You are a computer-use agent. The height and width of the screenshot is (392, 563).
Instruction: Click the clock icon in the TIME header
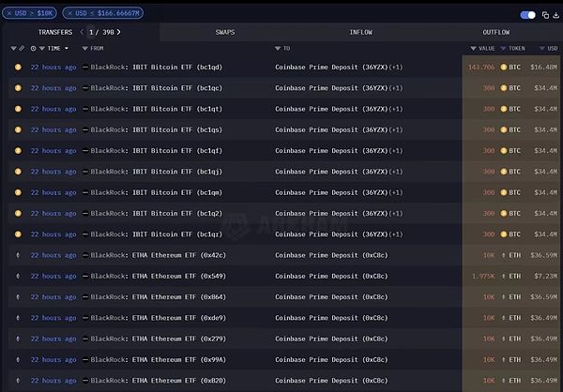(34, 48)
